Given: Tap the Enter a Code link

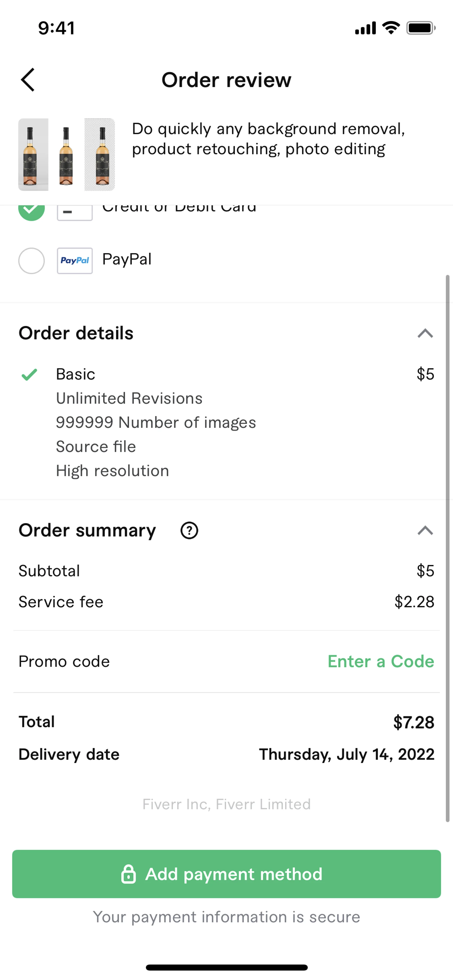Looking at the screenshot, I should click(x=381, y=662).
